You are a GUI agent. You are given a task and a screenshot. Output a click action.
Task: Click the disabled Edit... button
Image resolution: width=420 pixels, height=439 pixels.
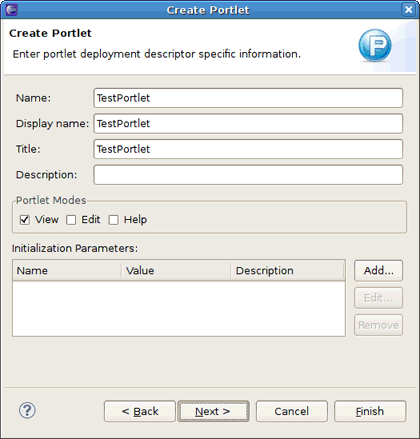coord(378,298)
